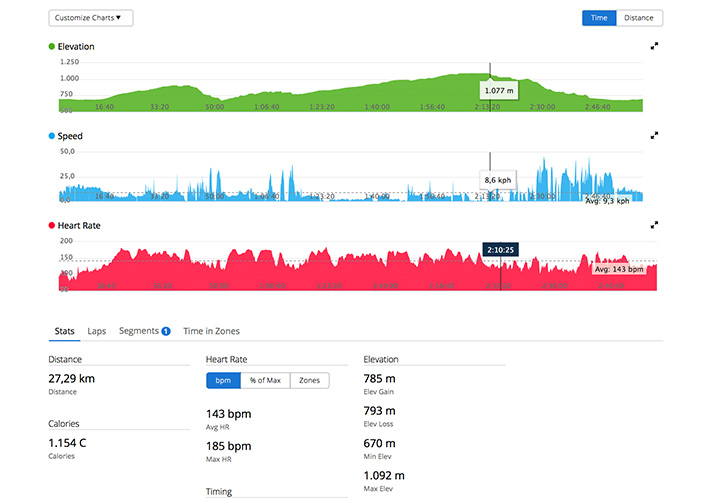The width and height of the screenshot is (715, 500).
Task: Expand the Speed chart to fullscreen
Action: [x=654, y=135]
